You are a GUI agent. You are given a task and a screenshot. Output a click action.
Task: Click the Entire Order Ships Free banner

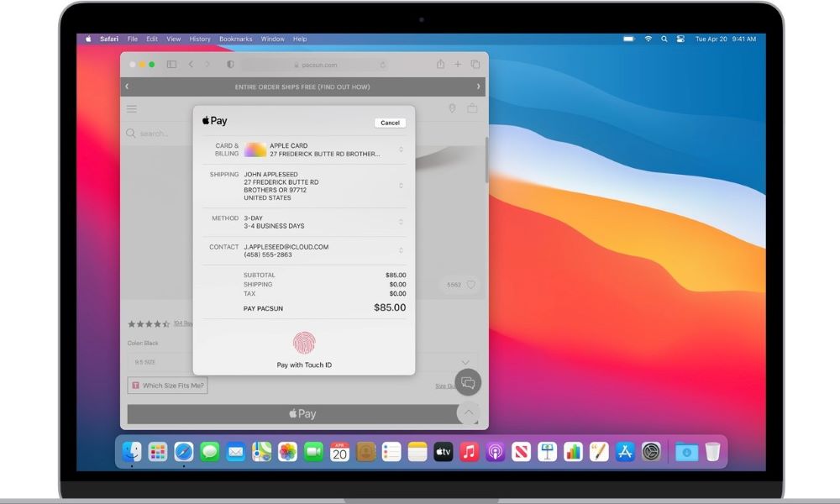[x=302, y=87]
